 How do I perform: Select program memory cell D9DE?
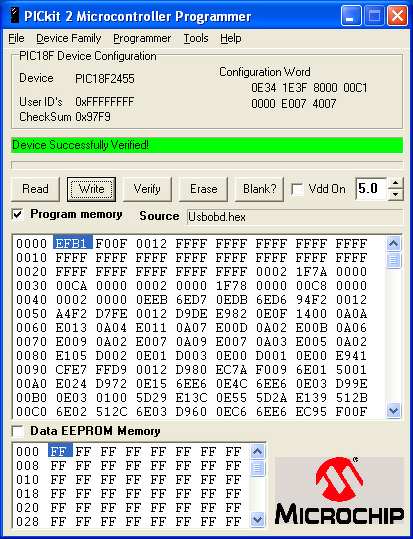(191, 314)
